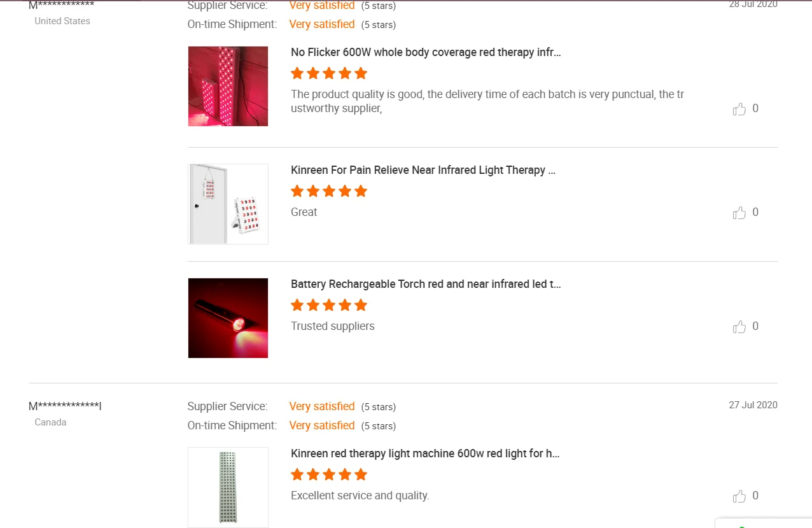
Task: Open "Battery Rechargeable Torch" product link
Action: (426, 284)
